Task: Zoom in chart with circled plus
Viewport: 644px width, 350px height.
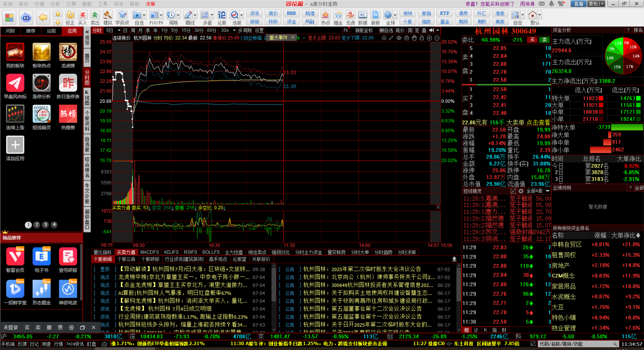Action: pyautogui.click(x=429, y=38)
